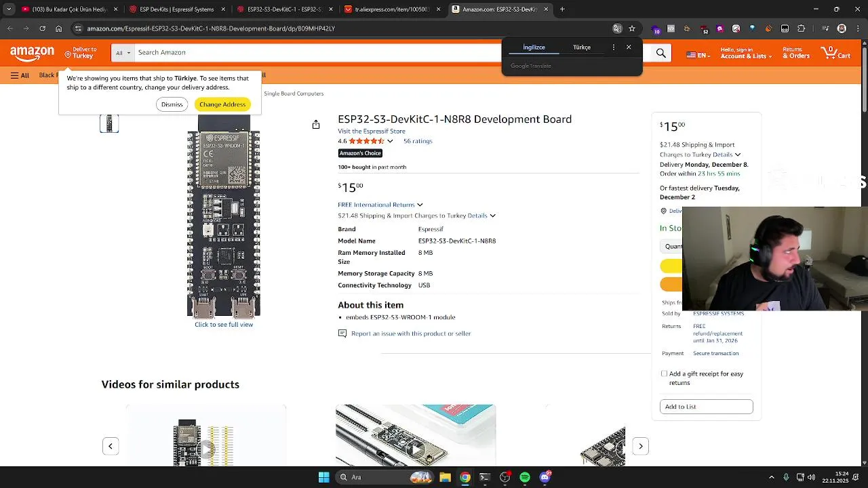Open the 56 ratings link
This screenshot has width=868, height=488.
click(418, 141)
